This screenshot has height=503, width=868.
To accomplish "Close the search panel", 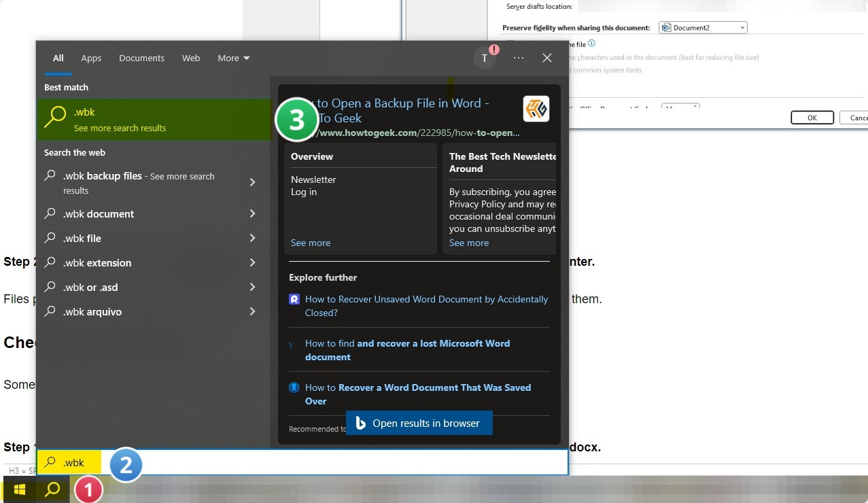I will [x=547, y=58].
